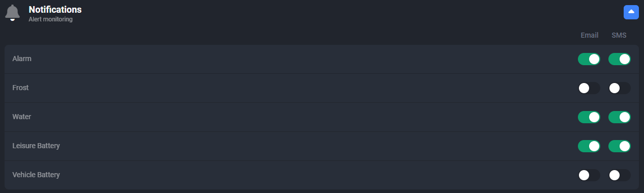644x193 pixels.
Task: Switch off Leisure Battery email toggle
Action: point(589,146)
